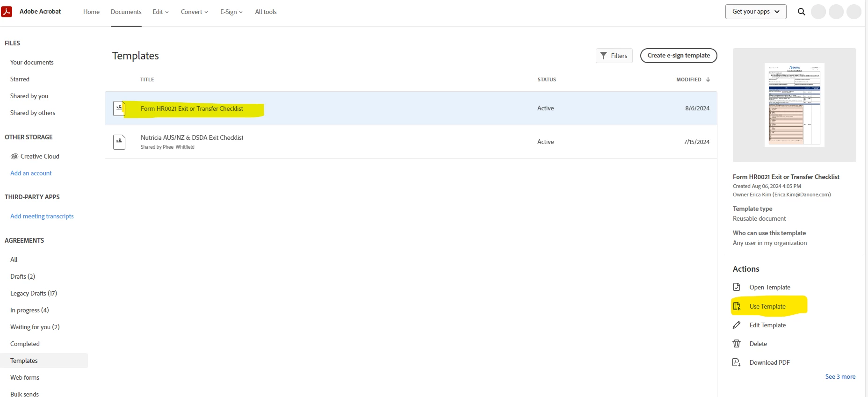Open In progress (4) agreements

click(29, 310)
